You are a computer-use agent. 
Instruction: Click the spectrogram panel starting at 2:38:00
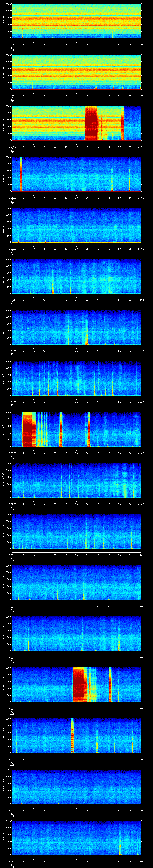click(77, 838)
